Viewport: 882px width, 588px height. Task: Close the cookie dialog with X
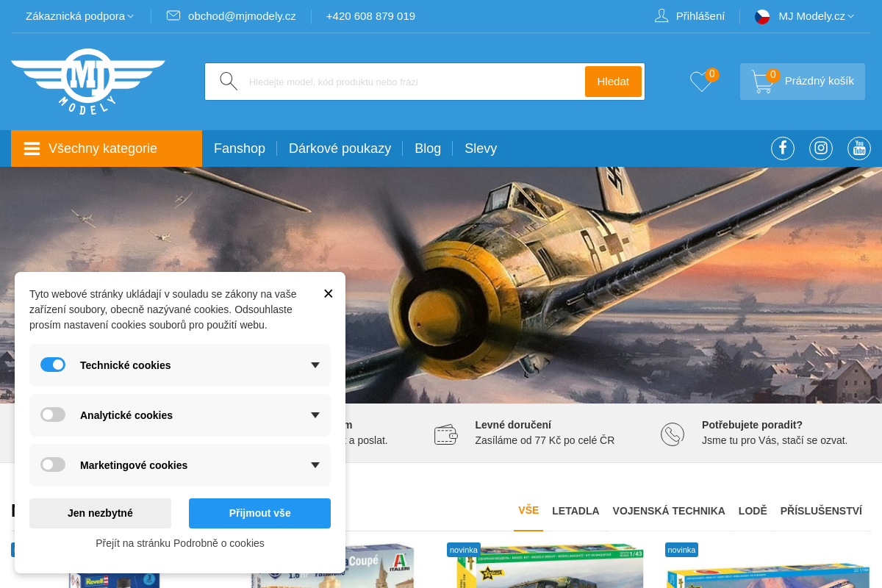pos(328,293)
